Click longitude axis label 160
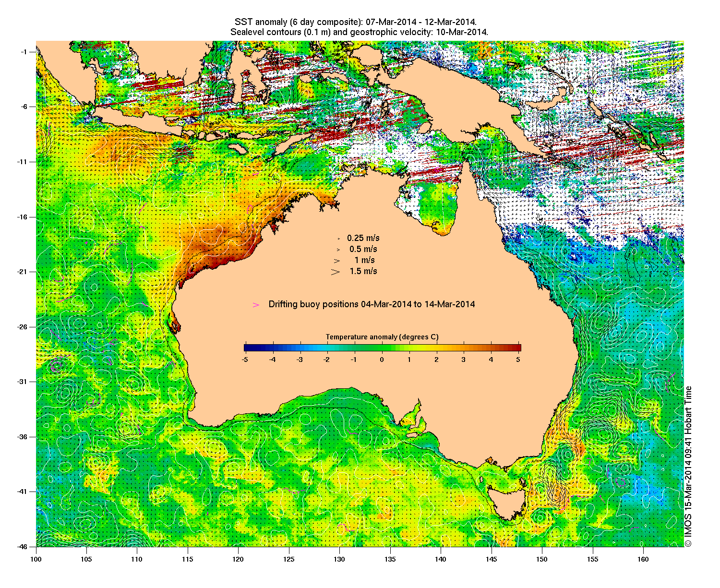 (643, 559)
